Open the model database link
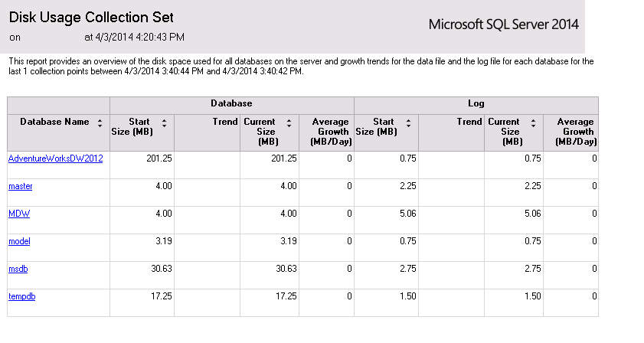This screenshot has height=343, width=644. [19, 241]
